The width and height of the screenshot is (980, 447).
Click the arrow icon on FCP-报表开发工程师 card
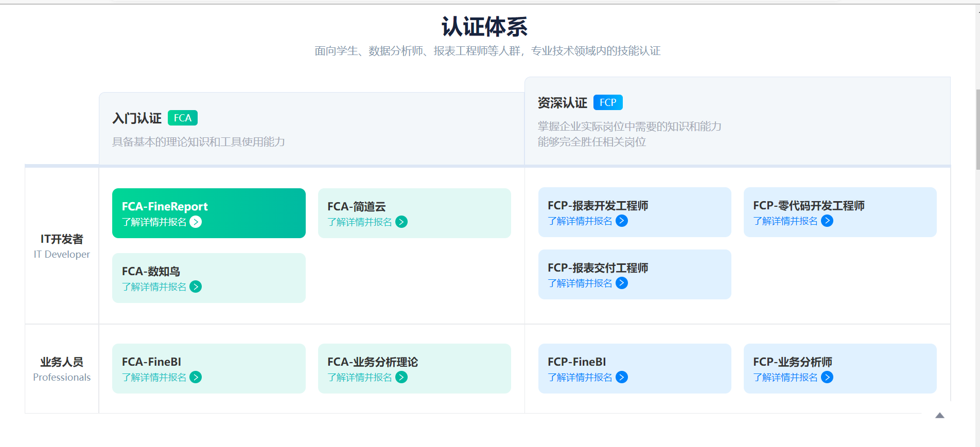click(x=622, y=221)
